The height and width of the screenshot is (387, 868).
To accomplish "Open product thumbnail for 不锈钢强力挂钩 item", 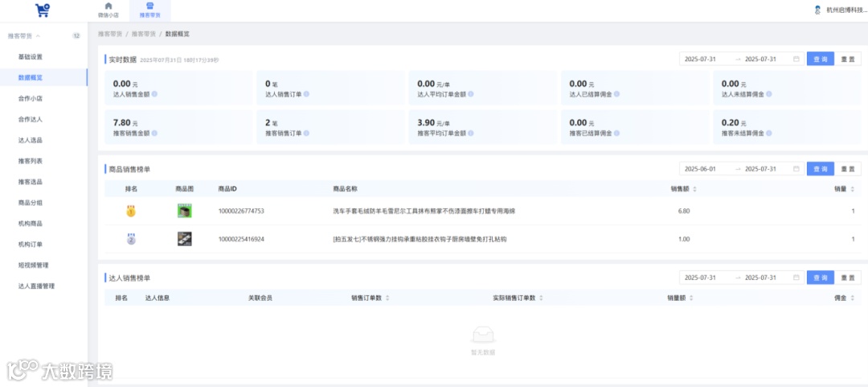I will [184, 239].
